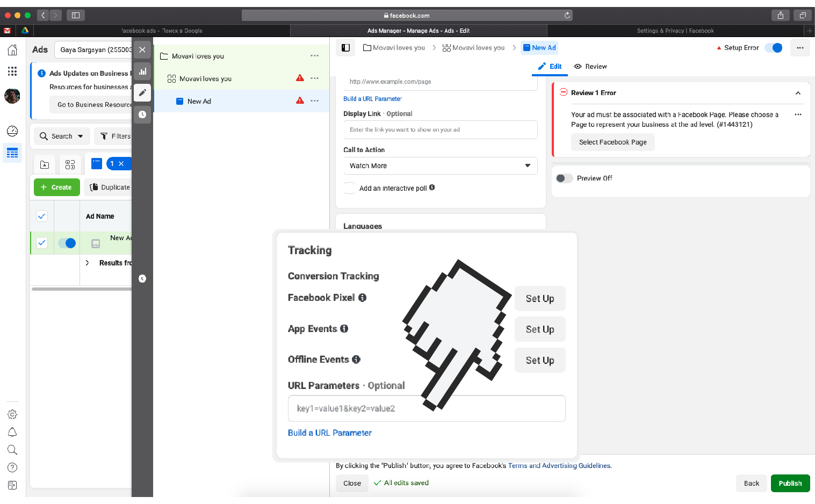Toggle the panel layout icon beside breadcrumb
The height and width of the screenshot is (504, 815).
click(346, 48)
